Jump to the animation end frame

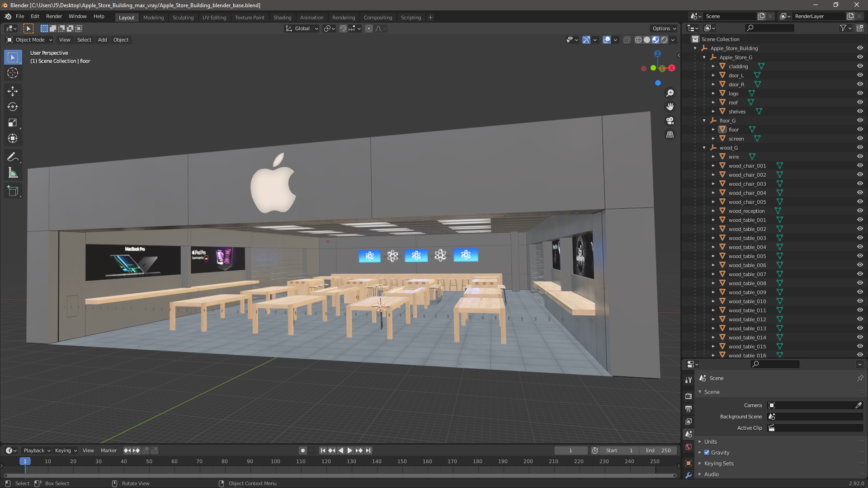click(368, 450)
